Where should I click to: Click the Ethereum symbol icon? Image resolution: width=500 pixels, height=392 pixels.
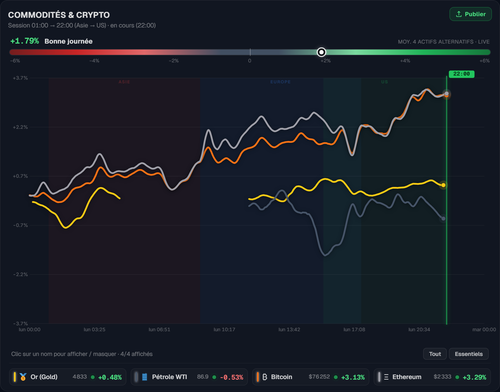386,377
